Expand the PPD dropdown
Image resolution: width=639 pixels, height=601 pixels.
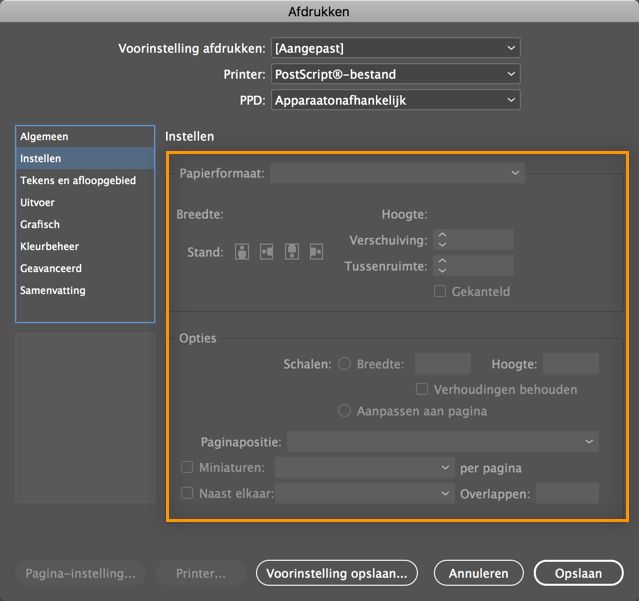[395, 100]
